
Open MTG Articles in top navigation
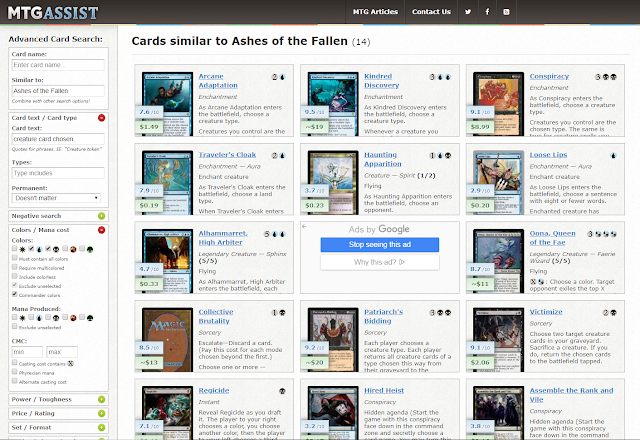click(x=375, y=12)
